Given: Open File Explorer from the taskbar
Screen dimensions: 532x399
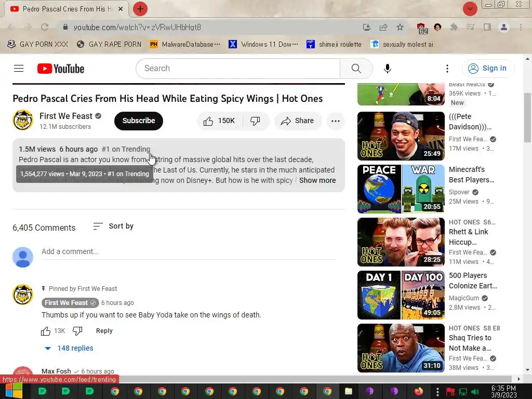Looking at the screenshot, I should point(349,391).
